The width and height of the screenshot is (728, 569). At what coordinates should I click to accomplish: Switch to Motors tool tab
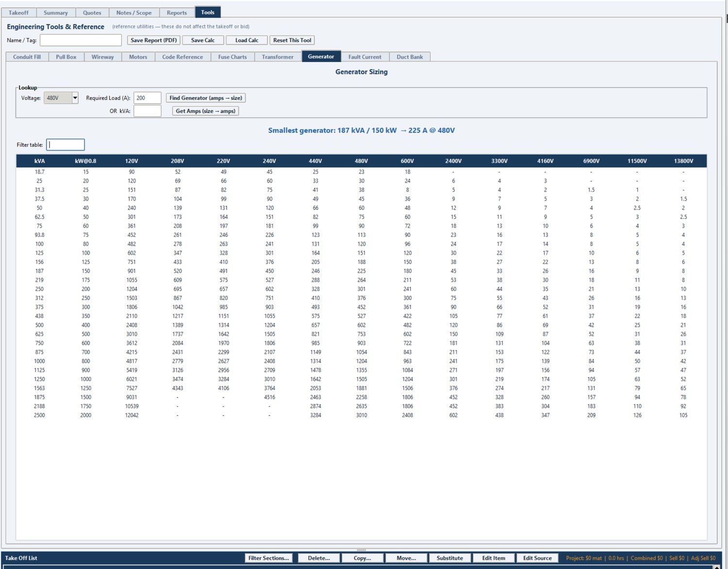pyautogui.click(x=138, y=57)
